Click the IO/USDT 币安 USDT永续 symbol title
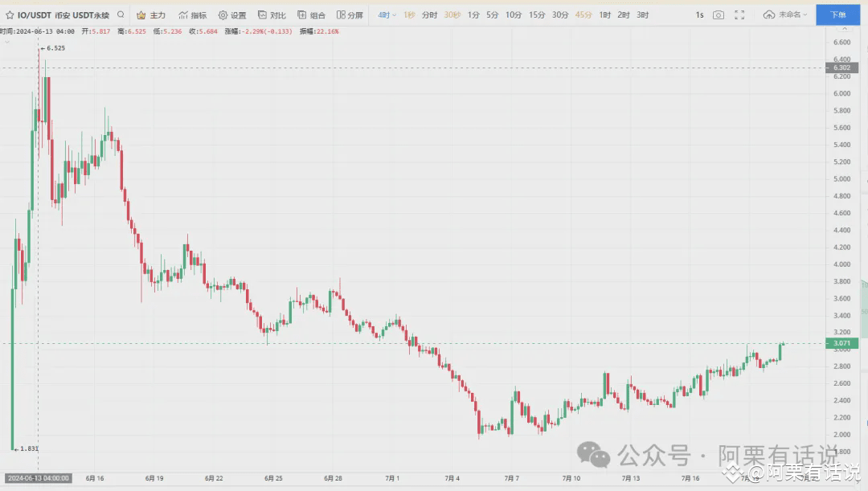Viewport: 868px width, 491px height. pyautogui.click(x=63, y=15)
